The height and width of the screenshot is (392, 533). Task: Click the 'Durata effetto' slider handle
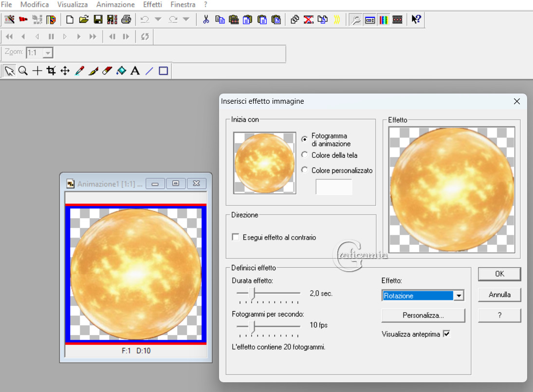pyautogui.click(x=252, y=293)
